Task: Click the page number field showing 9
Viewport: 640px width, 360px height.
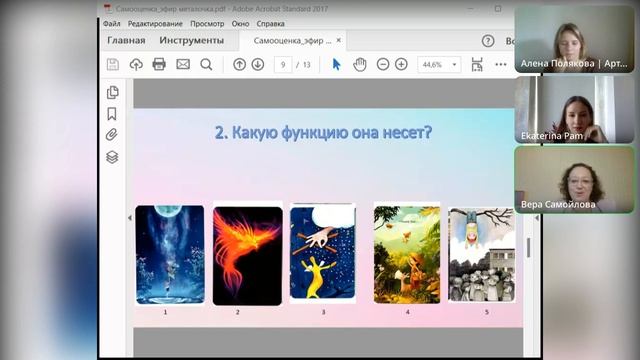Action: click(283, 64)
